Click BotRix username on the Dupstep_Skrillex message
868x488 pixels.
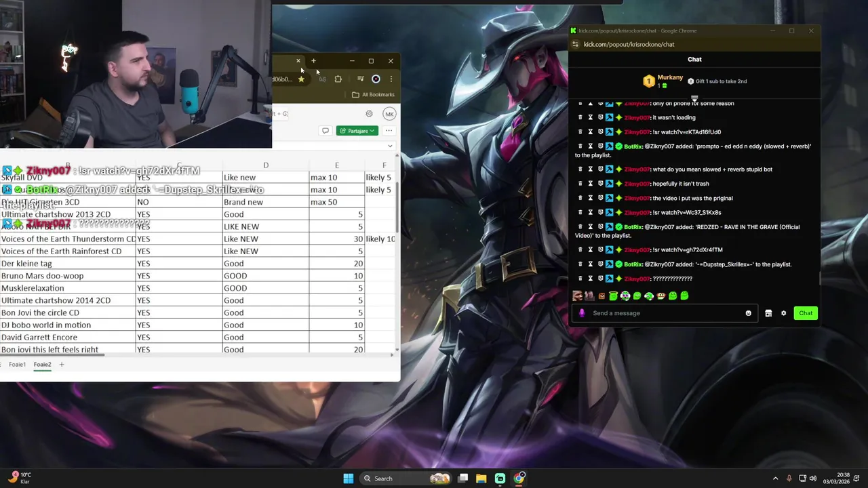pyautogui.click(x=633, y=264)
